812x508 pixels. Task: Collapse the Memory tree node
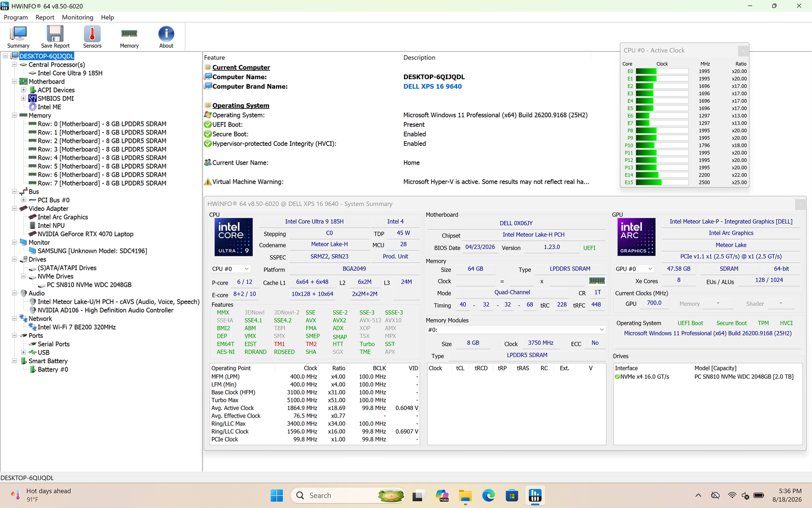pyautogui.click(x=14, y=116)
